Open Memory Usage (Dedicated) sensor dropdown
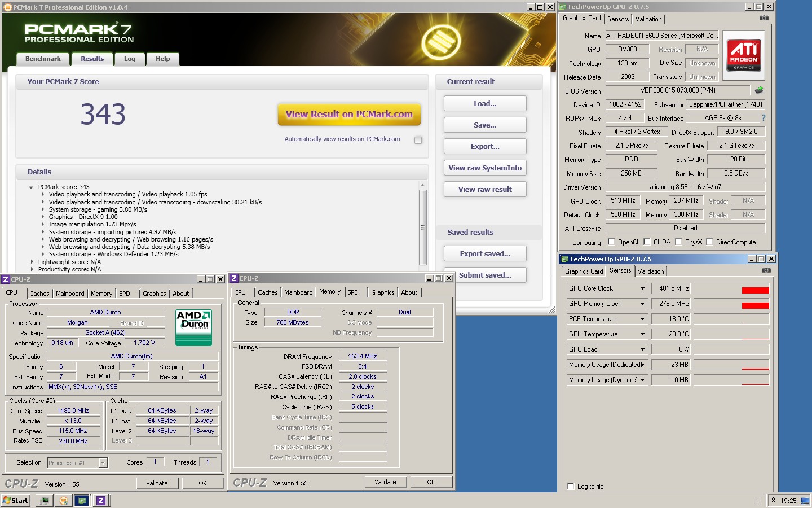The image size is (812, 508). coord(642,365)
